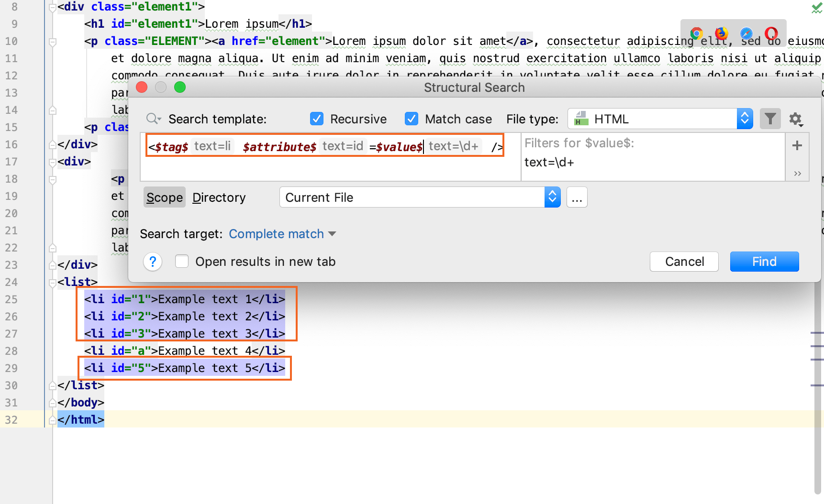
Task: Select the Safari browser compatibility icon
Action: pyautogui.click(x=746, y=34)
